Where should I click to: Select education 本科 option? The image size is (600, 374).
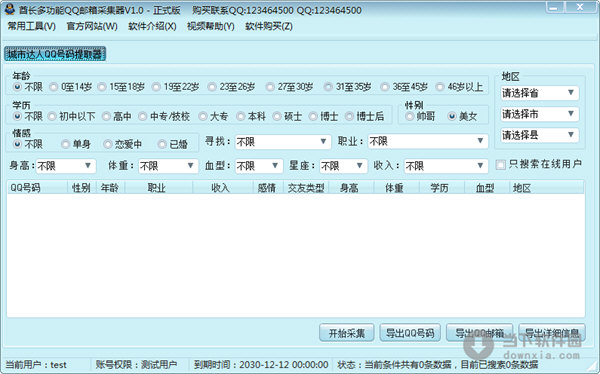251,116
